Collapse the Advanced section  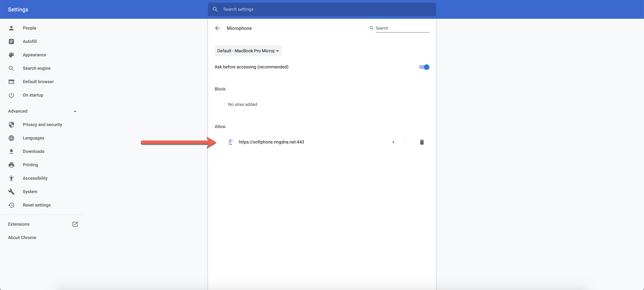click(x=75, y=111)
